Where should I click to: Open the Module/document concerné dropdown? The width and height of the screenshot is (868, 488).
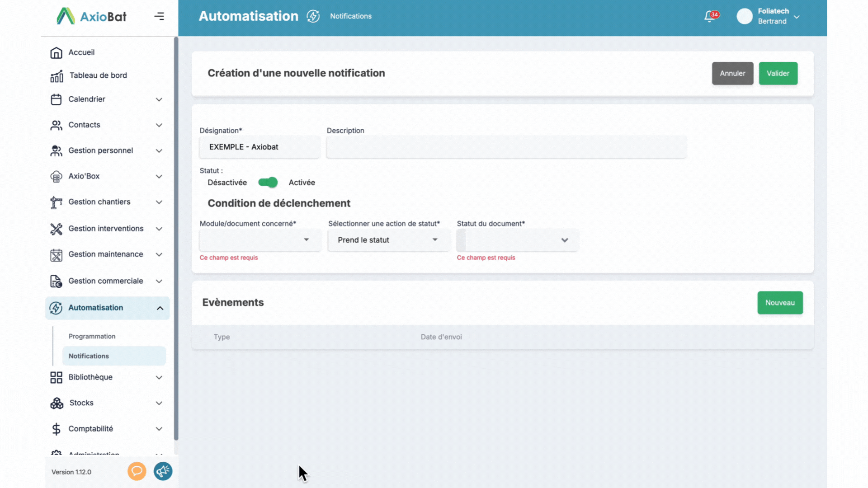click(x=260, y=240)
